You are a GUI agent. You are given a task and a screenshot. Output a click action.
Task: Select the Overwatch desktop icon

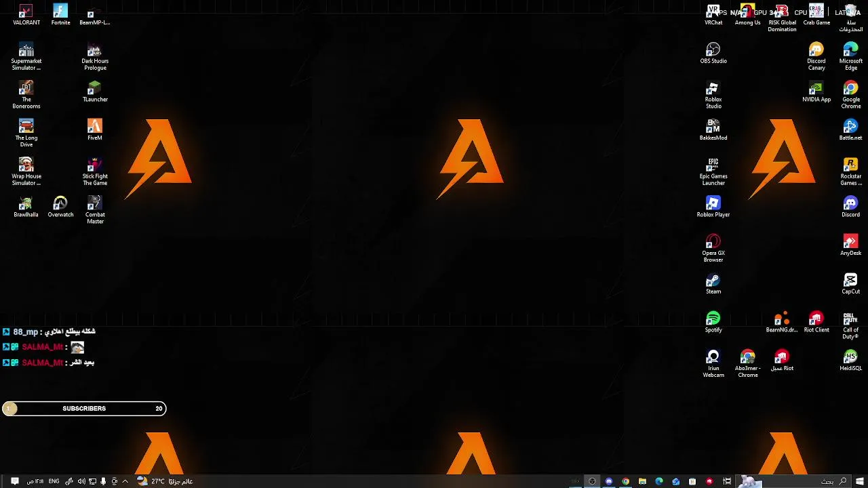click(x=60, y=207)
